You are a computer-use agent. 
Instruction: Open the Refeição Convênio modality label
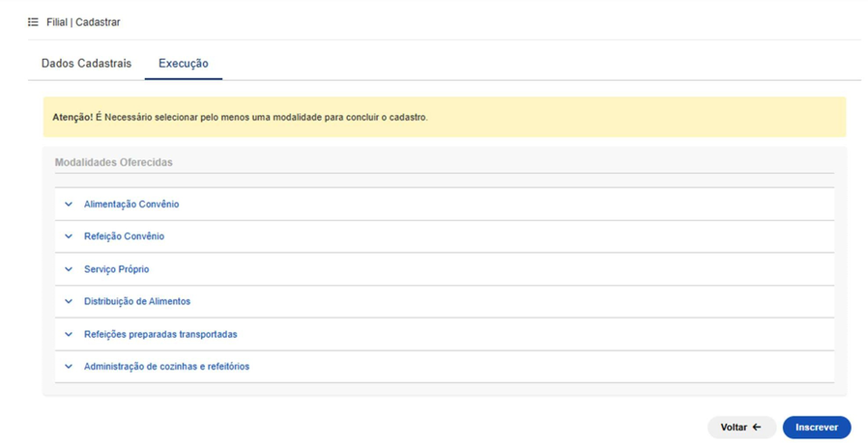point(124,236)
